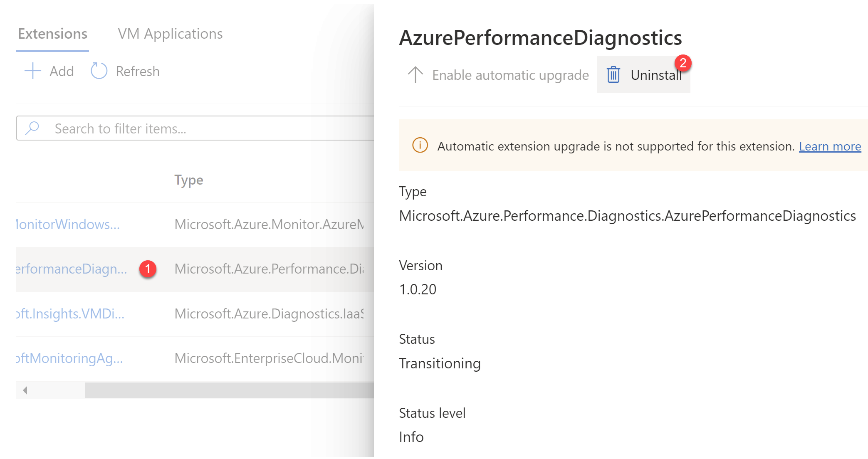Screen dimensions: 868x459
Task: Click the Enable automatic upgrade icon
Action: pyautogui.click(x=414, y=74)
